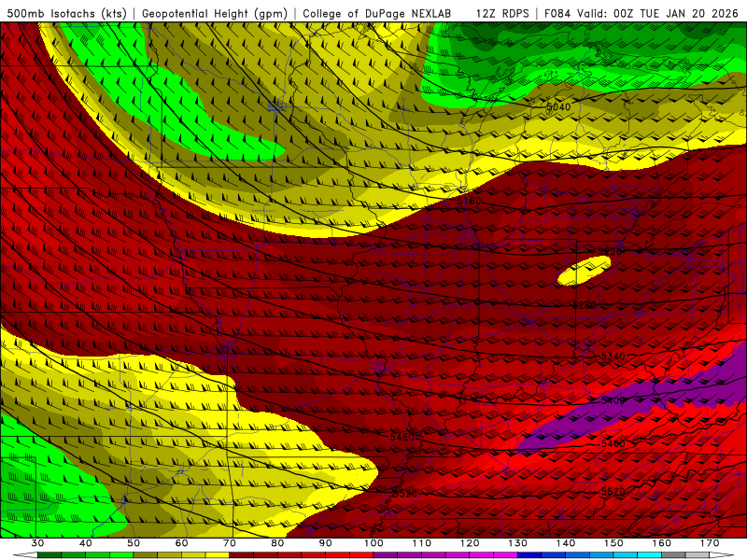The width and height of the screenshot is (747, 560).
Task: Click the 5400 height contour label
Action: coord(613,400)
